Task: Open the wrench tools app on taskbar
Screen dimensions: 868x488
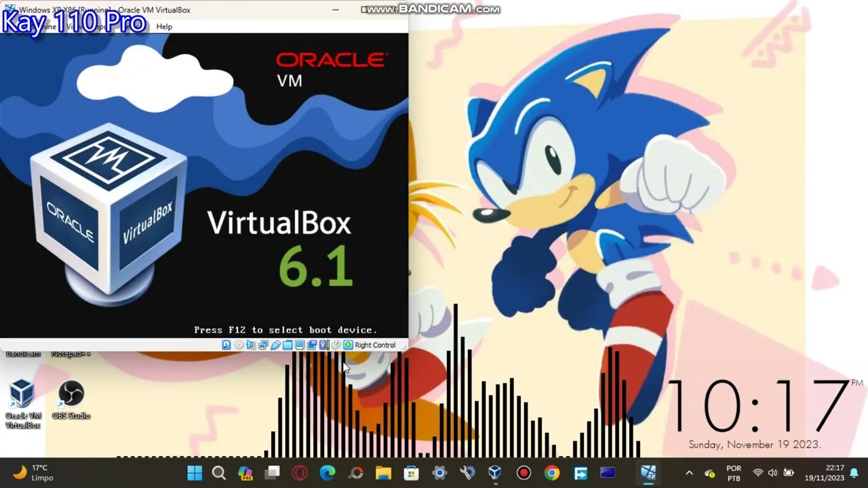Action: coord(467,472)
